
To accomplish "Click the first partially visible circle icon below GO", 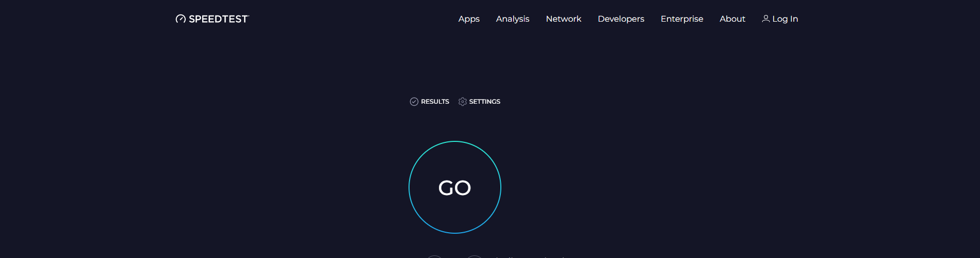I will 434,256.
